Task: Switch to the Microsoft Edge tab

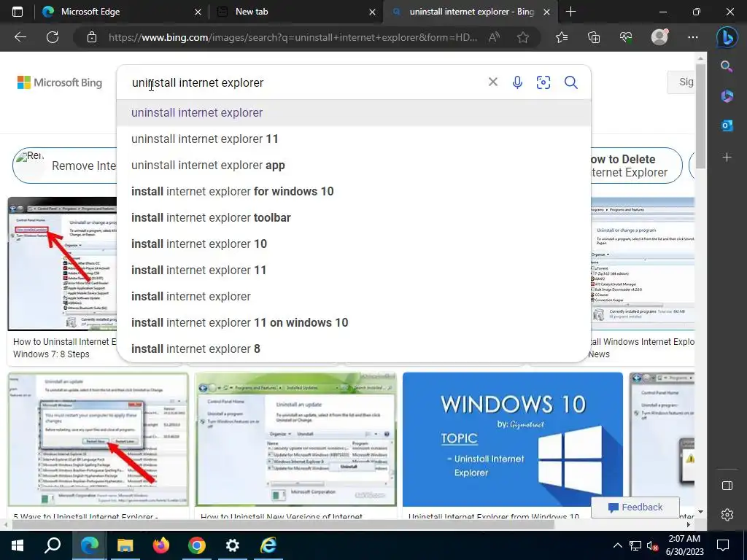Action: click(122, 12)
